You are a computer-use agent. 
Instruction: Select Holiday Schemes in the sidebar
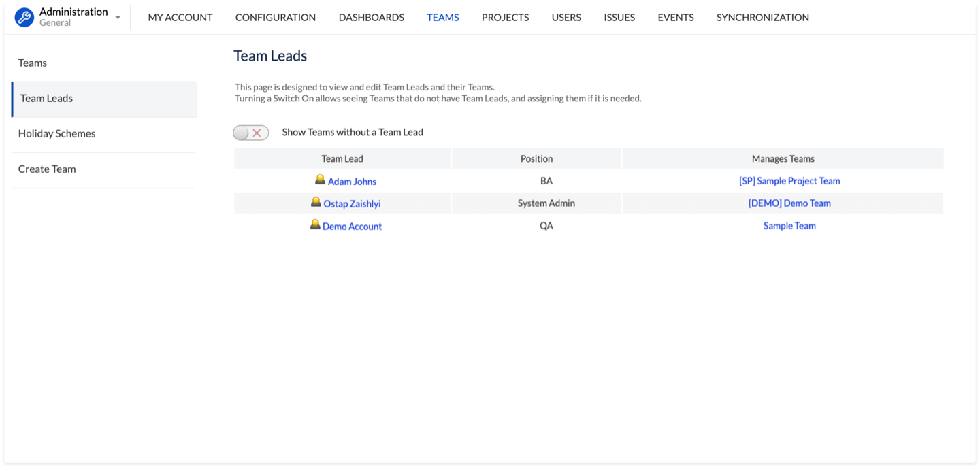click(57, 134)
